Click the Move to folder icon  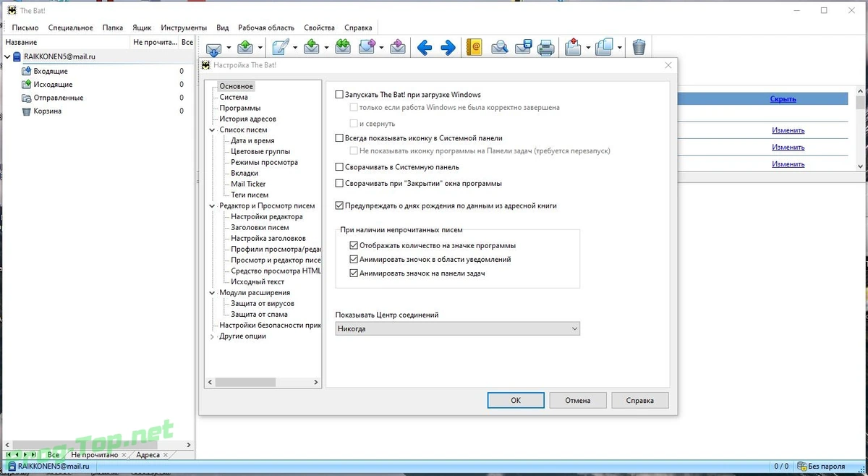[x=573, y=48]
